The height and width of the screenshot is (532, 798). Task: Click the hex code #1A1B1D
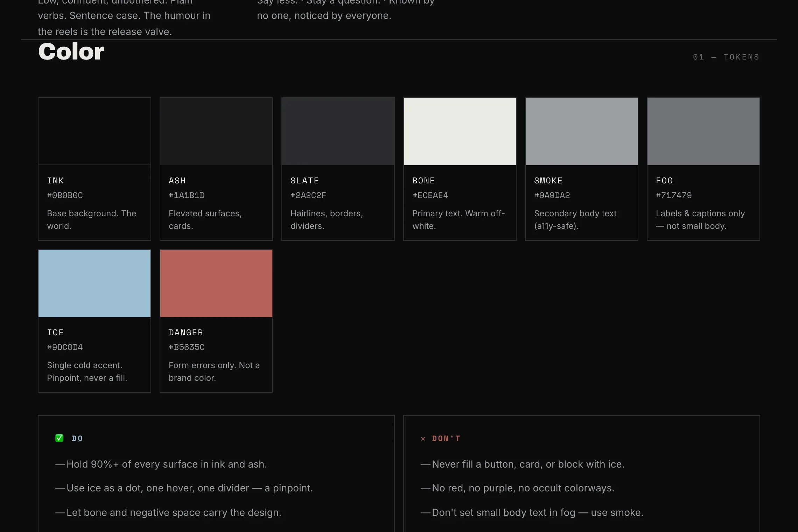tap(187, 195)
